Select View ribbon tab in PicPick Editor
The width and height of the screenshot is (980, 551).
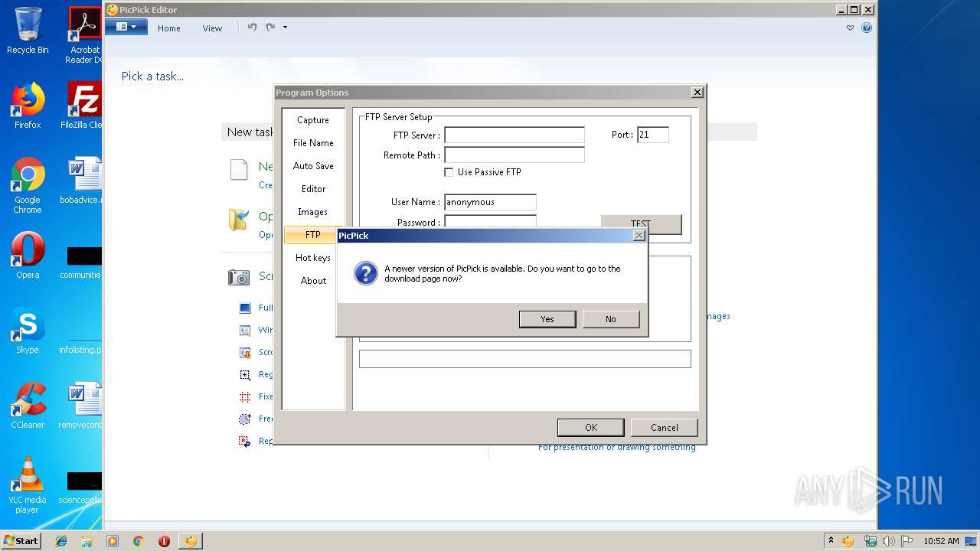pos(212,28)
